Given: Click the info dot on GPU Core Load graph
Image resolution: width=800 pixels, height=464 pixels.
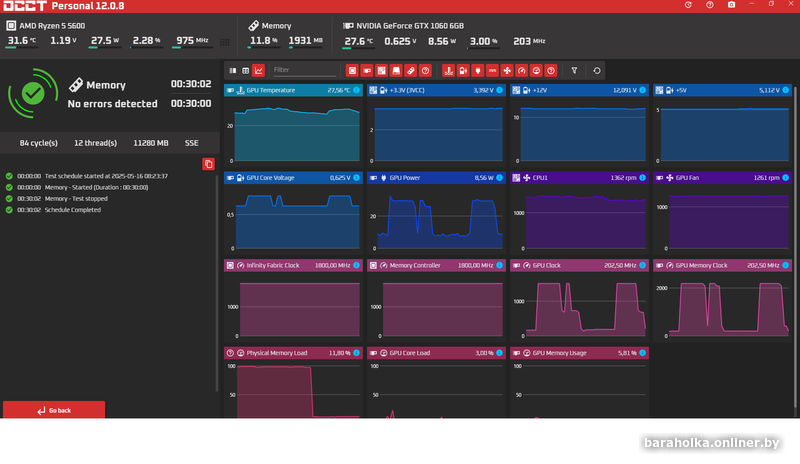Looking at the screenshot, I should pos(499,353).
